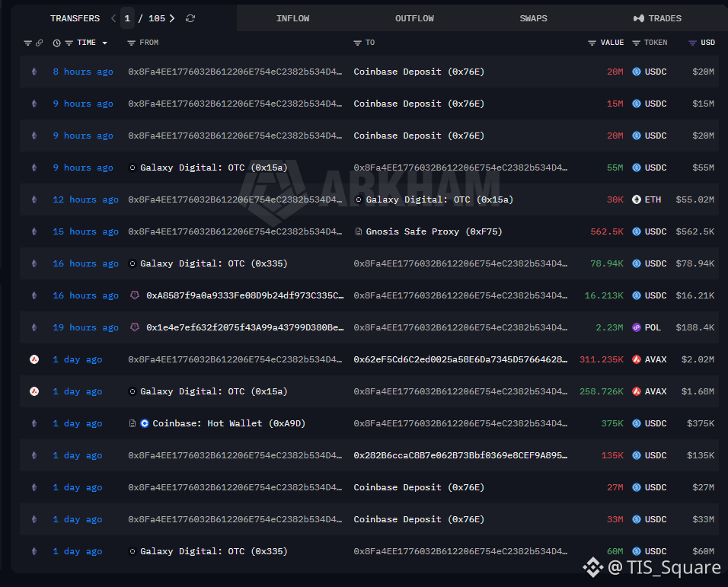Open the TIME column filter

pyautogui.click(x=69, y=43)
